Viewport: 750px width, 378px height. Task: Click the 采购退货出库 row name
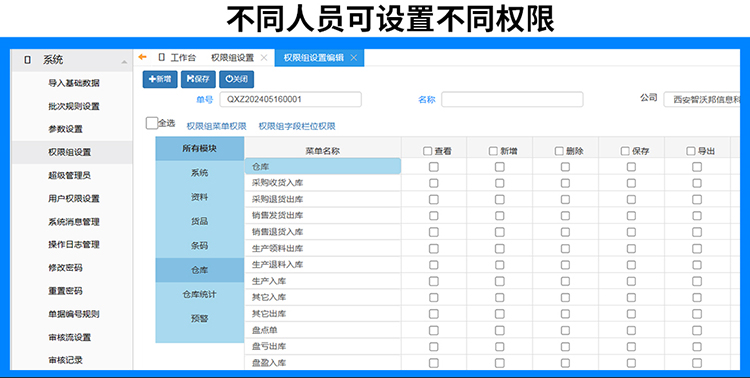[x=277, y=199]
